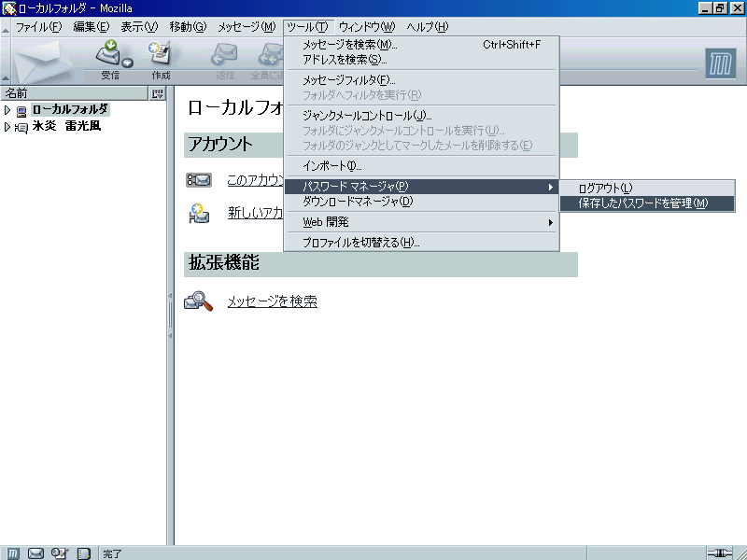The height and width of the screenshot is (560, 747).
Task: Open the 表示(V) menu
Action: pos(139,27)
